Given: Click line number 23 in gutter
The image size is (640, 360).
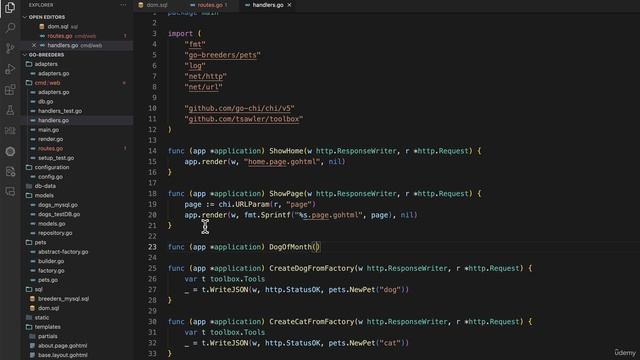Looking at the screenshot, I should click(x=152, y=247).
